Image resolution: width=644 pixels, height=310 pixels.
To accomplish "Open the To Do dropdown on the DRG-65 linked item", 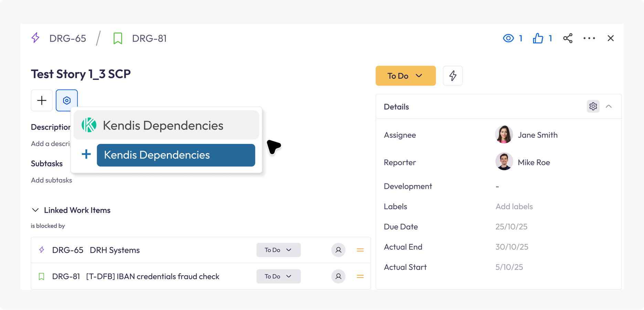I will [x=278, y=250].
